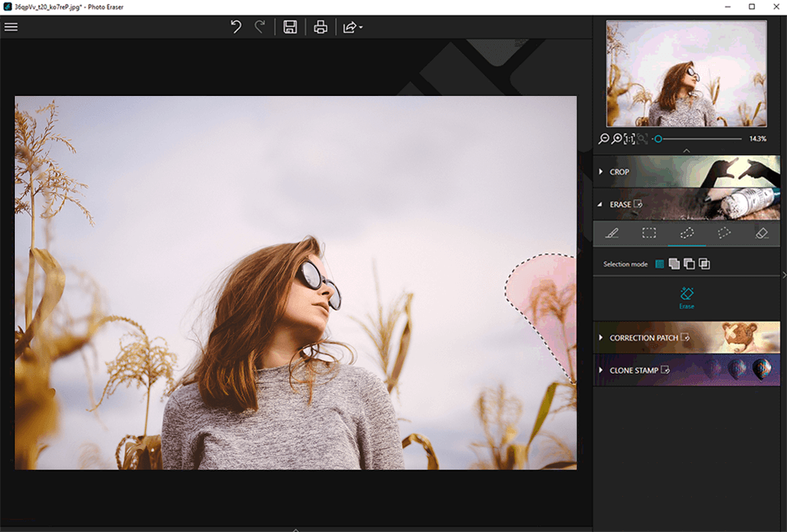Print the current photo
Image resolution: width=787 pixels, height=532 pixels.
pos(321,27)
